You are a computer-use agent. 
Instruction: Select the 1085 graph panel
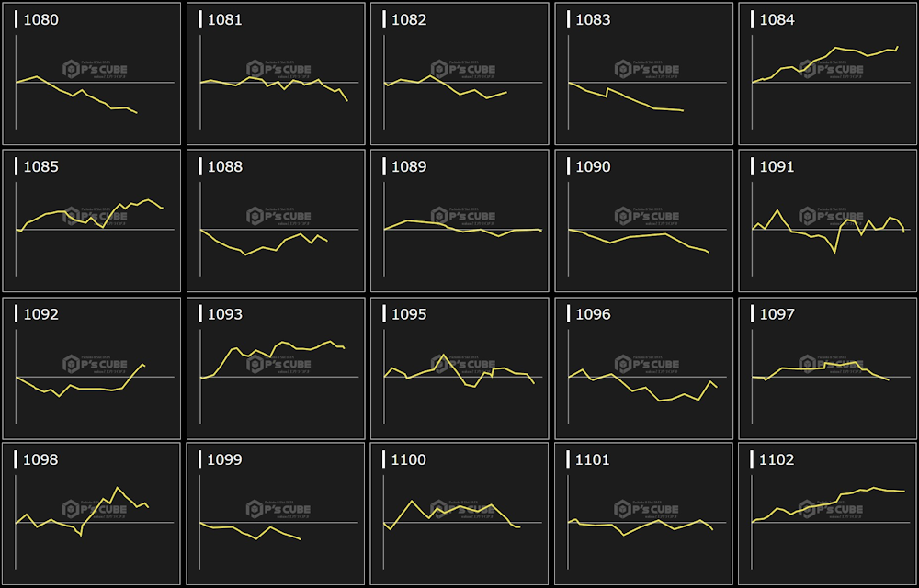(92, 220)
